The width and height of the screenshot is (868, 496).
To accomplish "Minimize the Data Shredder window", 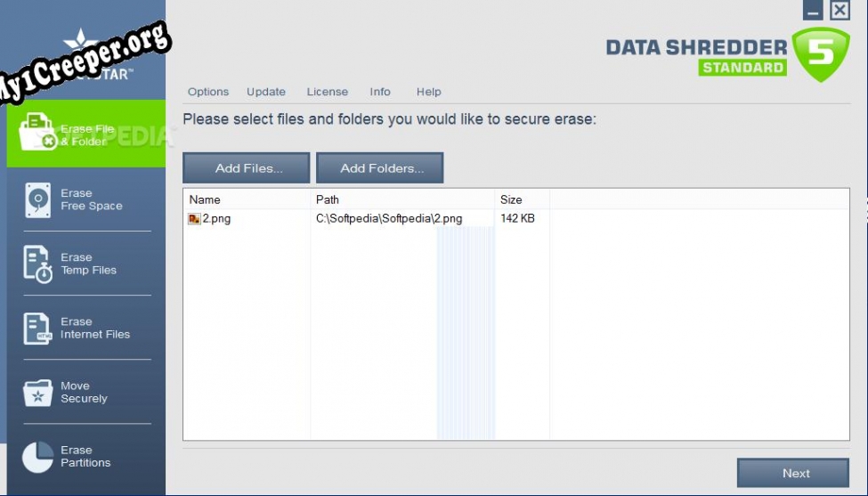I will (x=813, y=11).
